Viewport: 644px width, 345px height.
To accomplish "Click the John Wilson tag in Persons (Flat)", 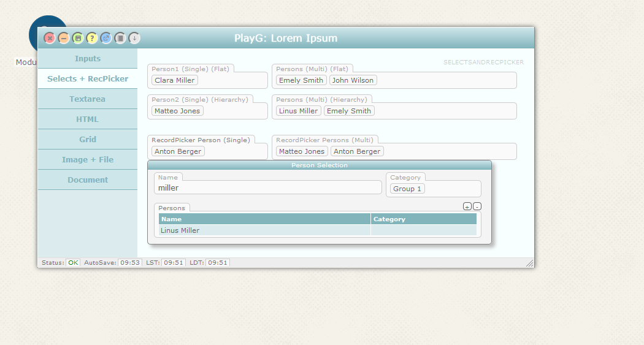I will [353, 80].
